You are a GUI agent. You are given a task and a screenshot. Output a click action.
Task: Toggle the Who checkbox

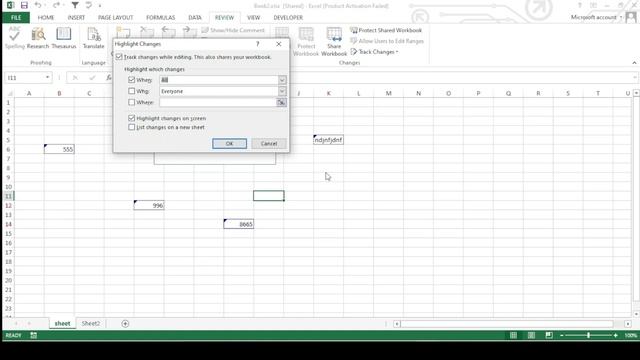point(131,91)
